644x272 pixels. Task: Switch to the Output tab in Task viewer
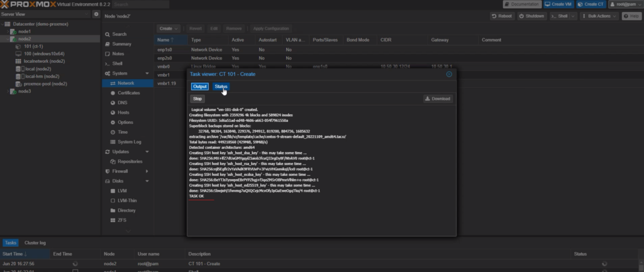point(200,87)
